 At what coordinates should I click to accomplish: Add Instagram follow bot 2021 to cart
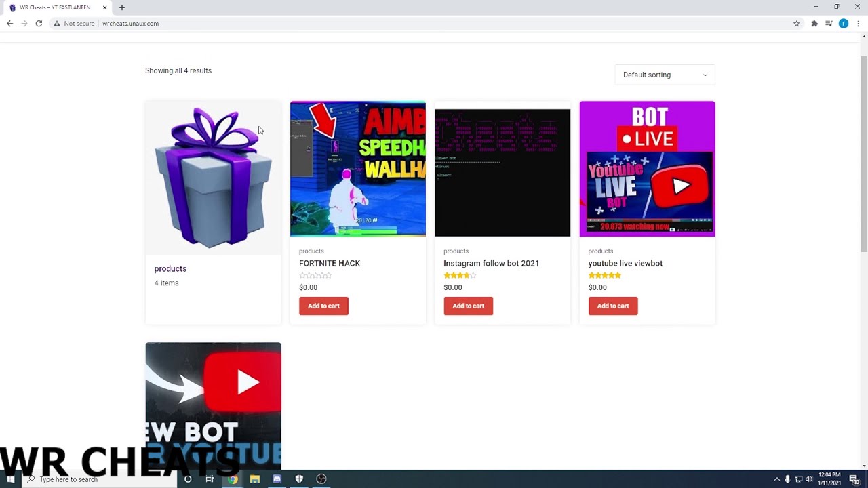(468, 306)
